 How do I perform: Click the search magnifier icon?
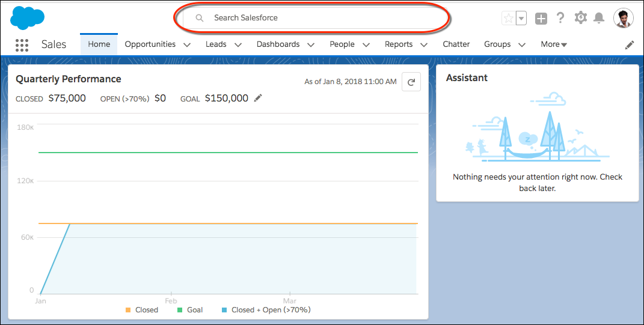coord(200,18)
